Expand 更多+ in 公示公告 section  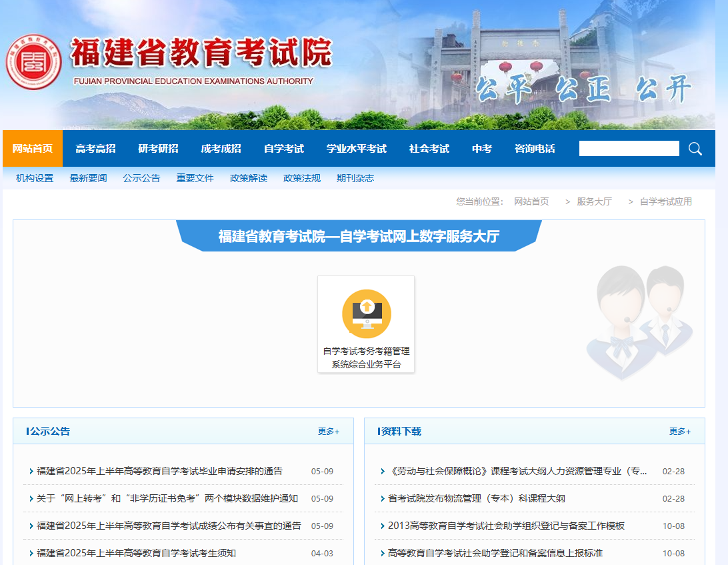pos(328,432)
